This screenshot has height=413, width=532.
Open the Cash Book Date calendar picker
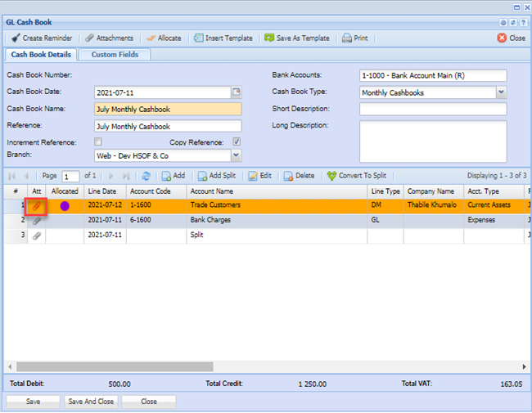[237, 92]
